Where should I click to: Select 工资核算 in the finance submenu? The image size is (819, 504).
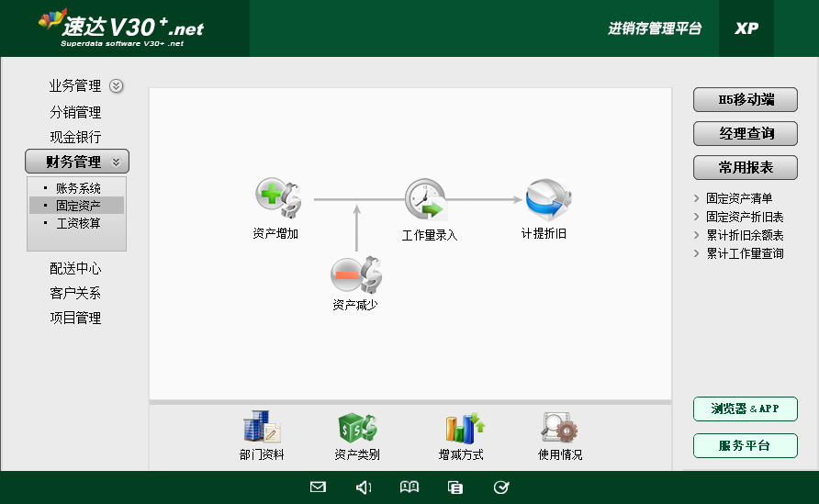tap(78, 223)
